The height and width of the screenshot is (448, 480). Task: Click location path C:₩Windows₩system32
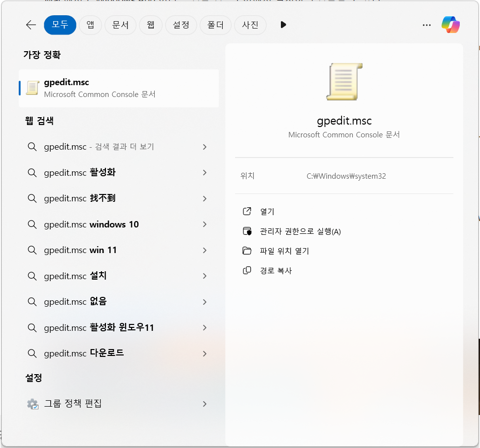click(x=346, y=176)
